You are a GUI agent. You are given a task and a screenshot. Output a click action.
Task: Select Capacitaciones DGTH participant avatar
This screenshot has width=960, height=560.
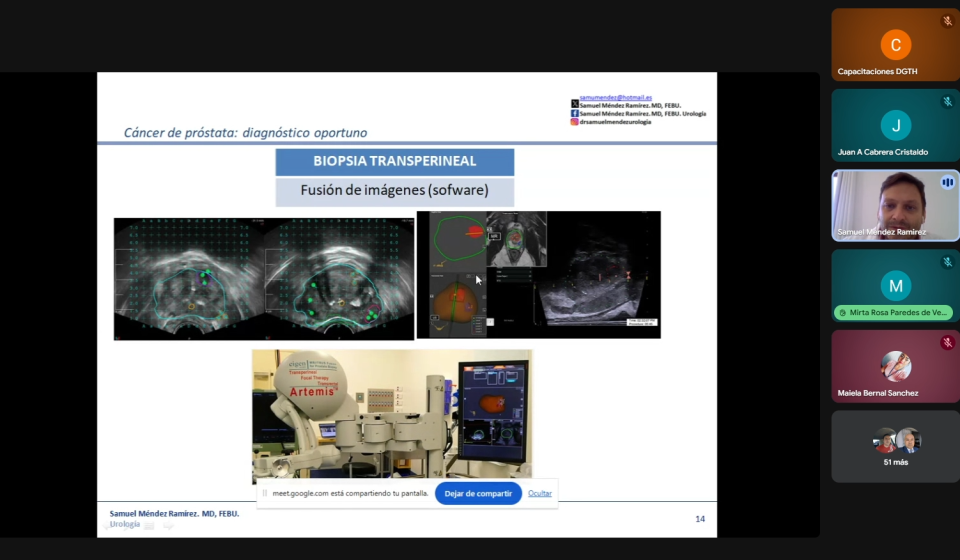[895, 45]
